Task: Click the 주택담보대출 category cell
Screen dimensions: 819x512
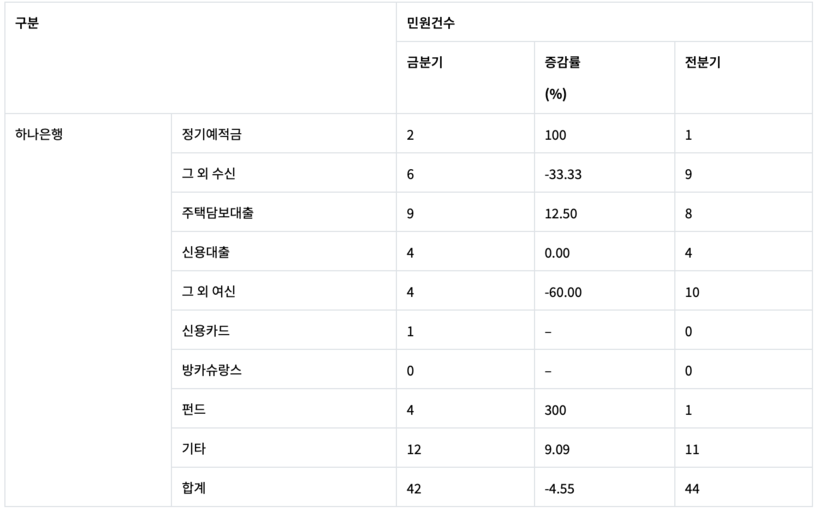Action: click(x=217, y=213)
